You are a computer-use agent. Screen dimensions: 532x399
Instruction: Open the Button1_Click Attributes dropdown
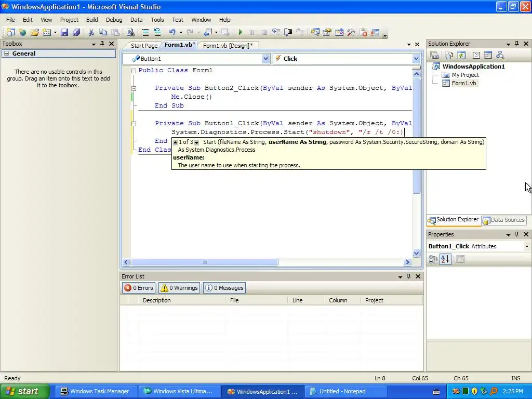pos(527,246)
